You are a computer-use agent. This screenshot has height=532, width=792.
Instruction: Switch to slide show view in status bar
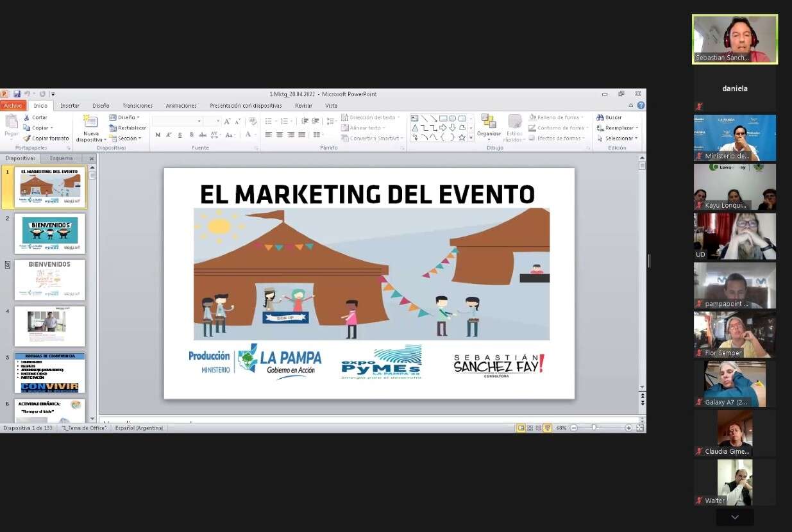pyautogui.click(x=548, y=428)
